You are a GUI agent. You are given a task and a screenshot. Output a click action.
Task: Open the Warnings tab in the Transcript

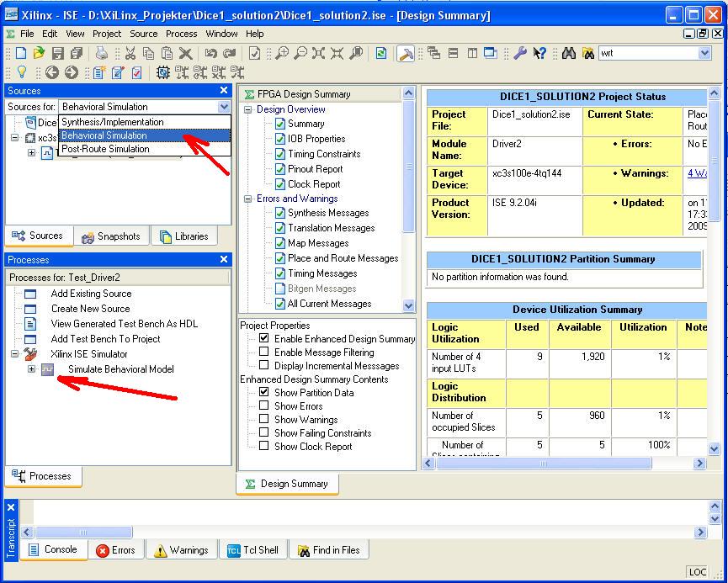[182, 550]
